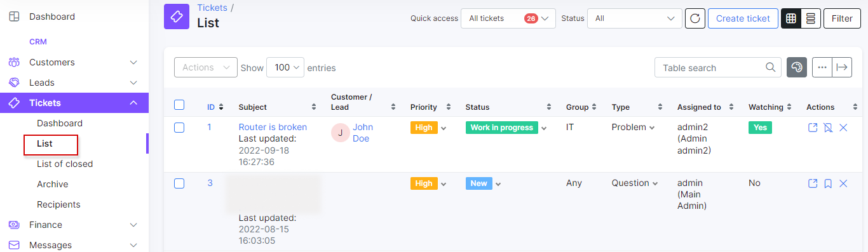Expand the Leads menu chevron

click(133, 83)
